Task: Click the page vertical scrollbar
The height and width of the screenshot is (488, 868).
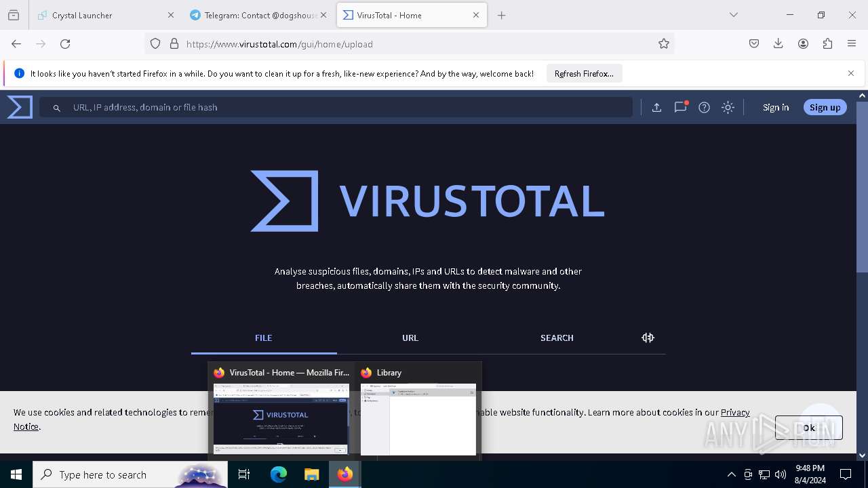Action: click(x=863, y=186)
